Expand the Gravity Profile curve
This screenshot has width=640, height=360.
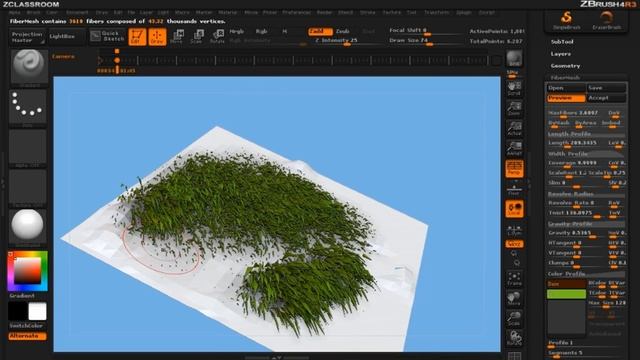coord(586,224)
